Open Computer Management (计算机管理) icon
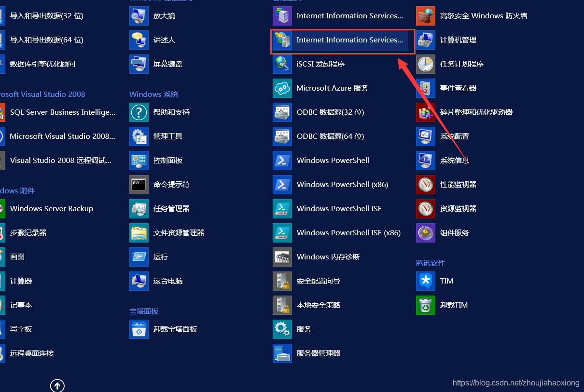Screen dimensions: 584x392 pyautogui.click(x=426, y=40)
